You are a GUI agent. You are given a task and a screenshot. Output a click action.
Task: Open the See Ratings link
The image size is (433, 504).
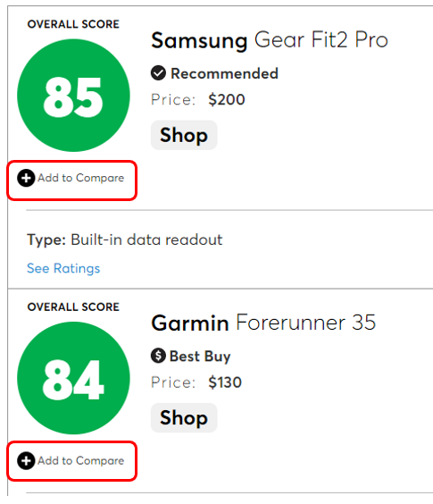(63, 268)
